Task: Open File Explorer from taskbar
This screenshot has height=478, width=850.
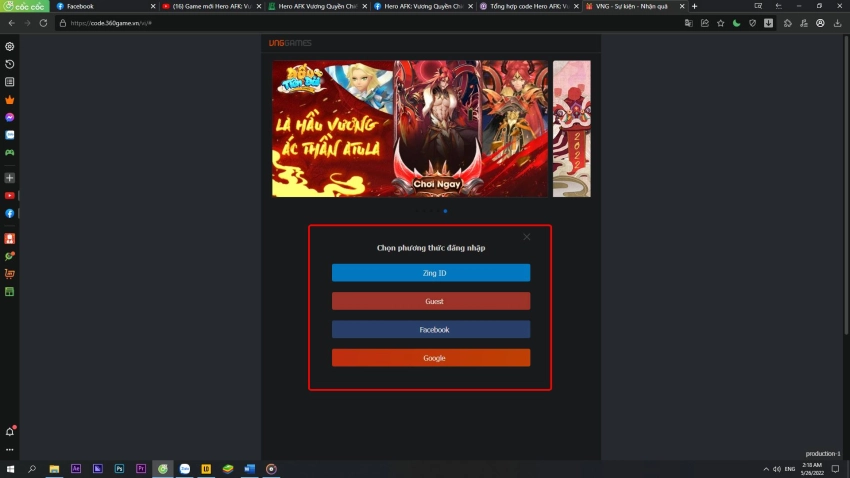Action: click(x=54, y=469)
